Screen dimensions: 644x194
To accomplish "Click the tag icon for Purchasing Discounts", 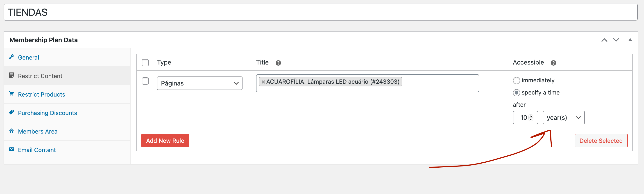I will click(11, 112).
